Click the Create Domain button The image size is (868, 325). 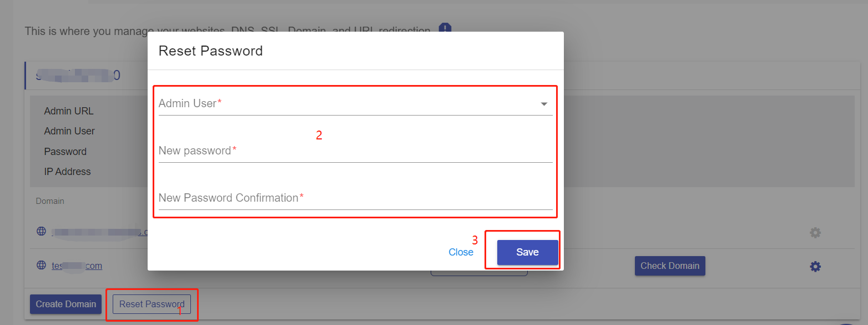(65, 304)
